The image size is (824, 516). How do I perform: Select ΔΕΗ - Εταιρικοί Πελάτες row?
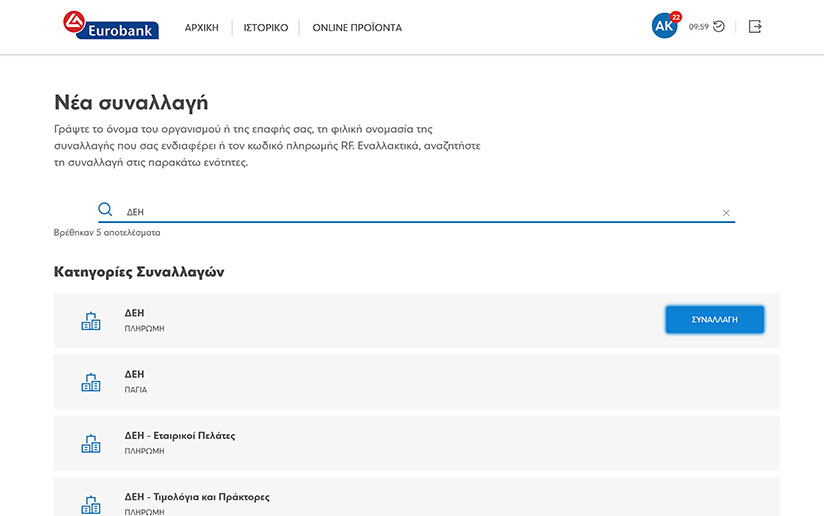(417, 443)
